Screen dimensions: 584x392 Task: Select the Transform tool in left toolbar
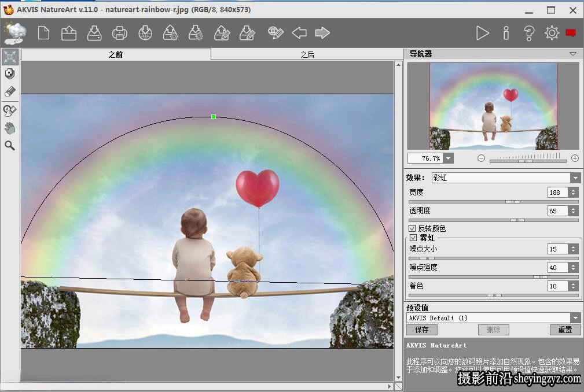[10, 57]
